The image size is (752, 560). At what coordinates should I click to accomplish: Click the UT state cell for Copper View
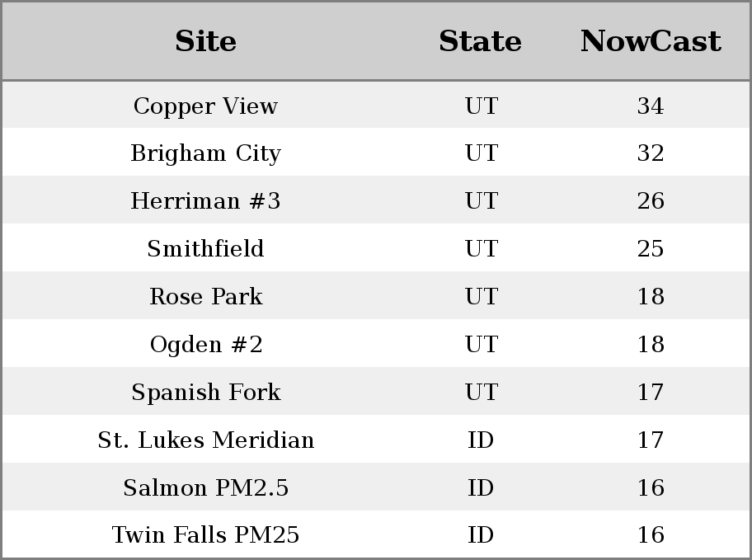[482, 106]
